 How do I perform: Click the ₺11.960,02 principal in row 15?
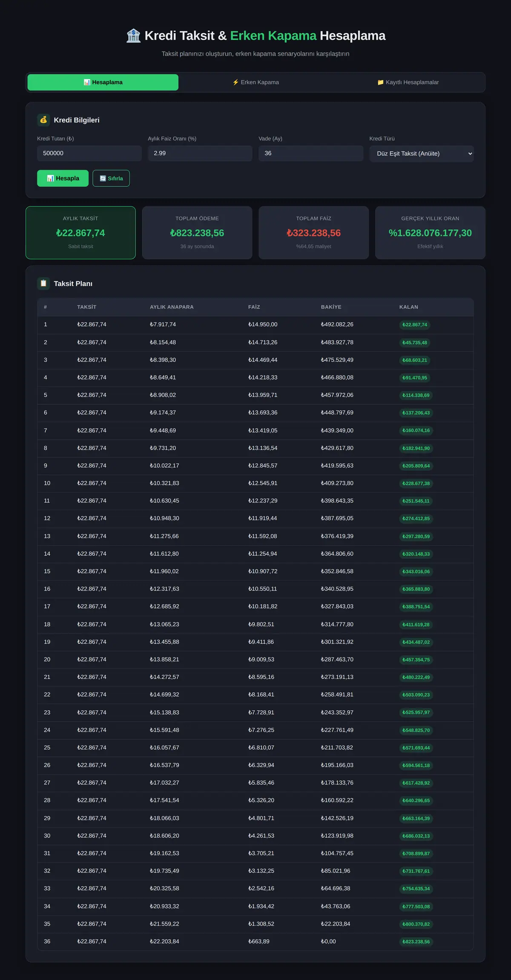(x=164, y=571)
